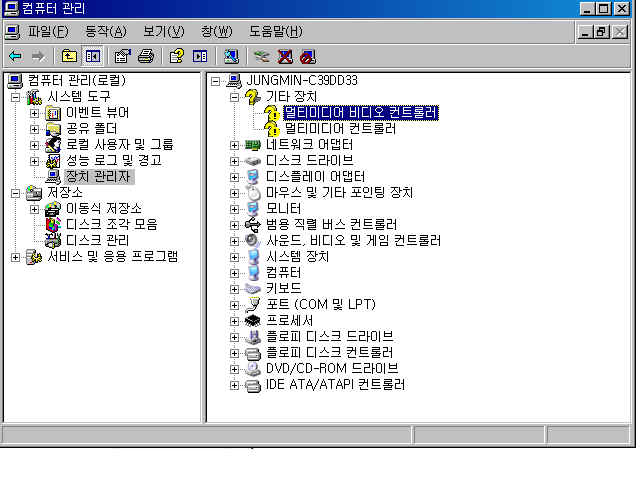Expand the DVD/CD-ROM 드라이브 category
The height and width of the screenshot is (479, 636).
pyautogui.click(x=234, y=369)
